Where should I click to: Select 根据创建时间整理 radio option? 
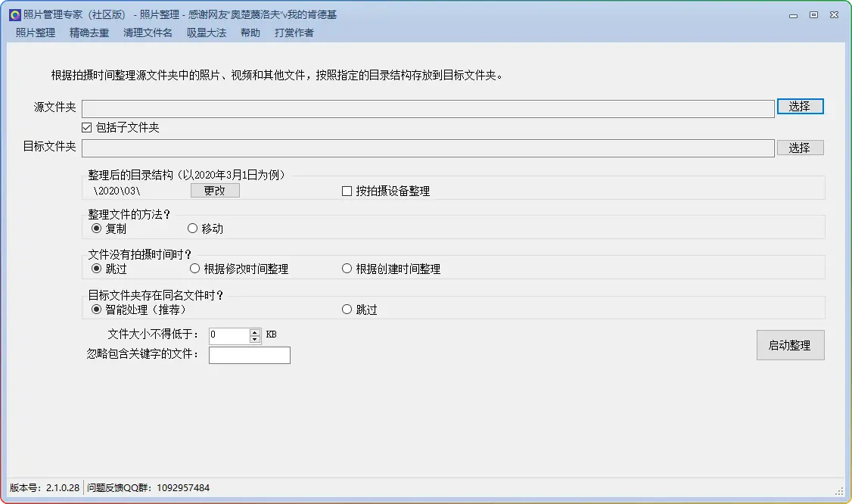pos(347,269)
